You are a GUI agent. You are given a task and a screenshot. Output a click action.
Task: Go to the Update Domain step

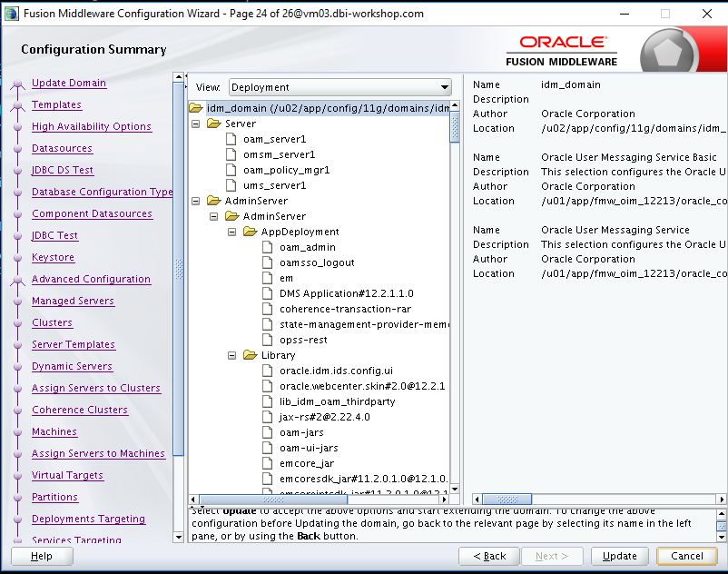click(x=69, y=83)
